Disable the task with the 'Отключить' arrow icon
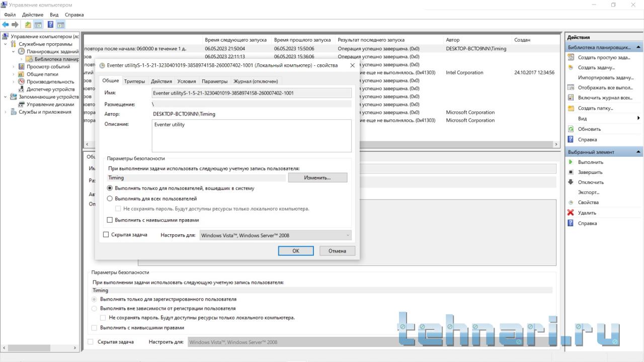The image size is (644, 362). [571, 182]
